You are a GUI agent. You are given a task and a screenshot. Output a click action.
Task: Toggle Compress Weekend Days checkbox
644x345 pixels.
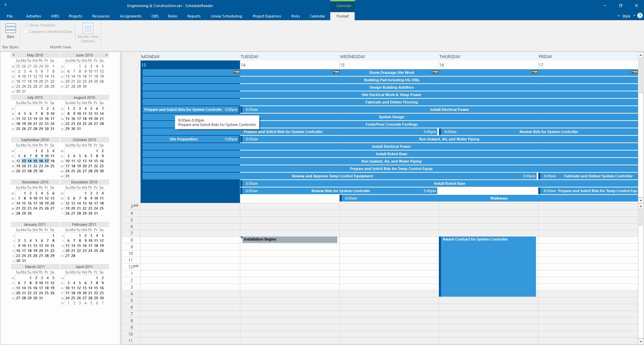pyautogui.click(x=26, y=32)
